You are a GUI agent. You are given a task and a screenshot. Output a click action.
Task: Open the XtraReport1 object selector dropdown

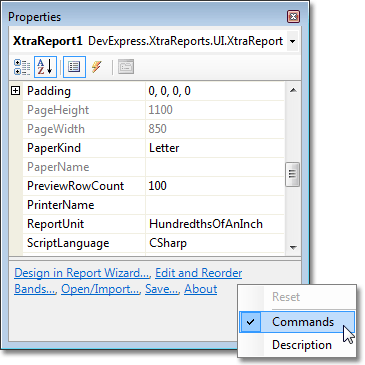pos(292,42)
